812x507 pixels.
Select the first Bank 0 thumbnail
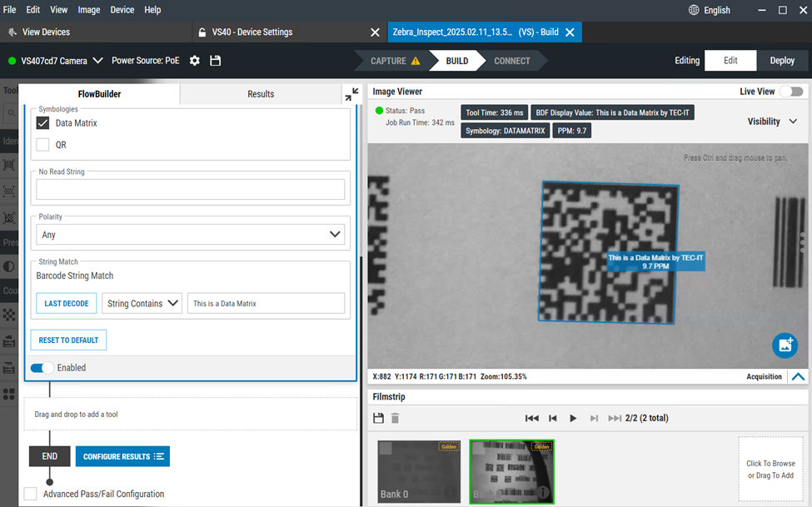click(x=418, y=471)
